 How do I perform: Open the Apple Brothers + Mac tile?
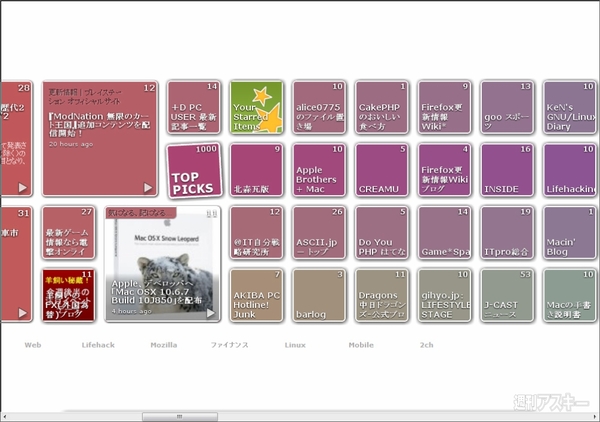click(319, 170)
